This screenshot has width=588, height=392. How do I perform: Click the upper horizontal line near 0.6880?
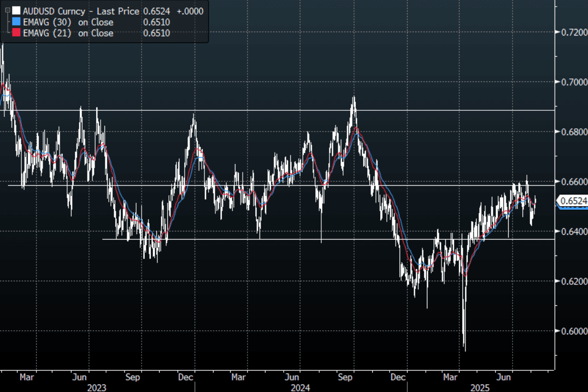[437, 110]
